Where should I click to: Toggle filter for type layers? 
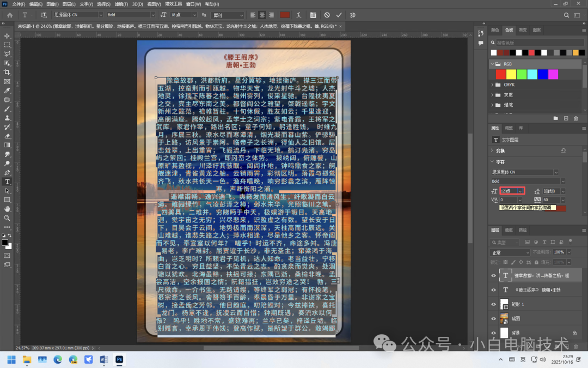pos(544,242)
